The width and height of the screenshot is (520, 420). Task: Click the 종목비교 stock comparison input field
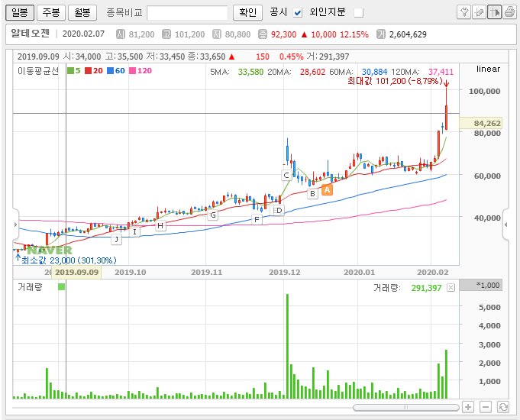point(187,12)
